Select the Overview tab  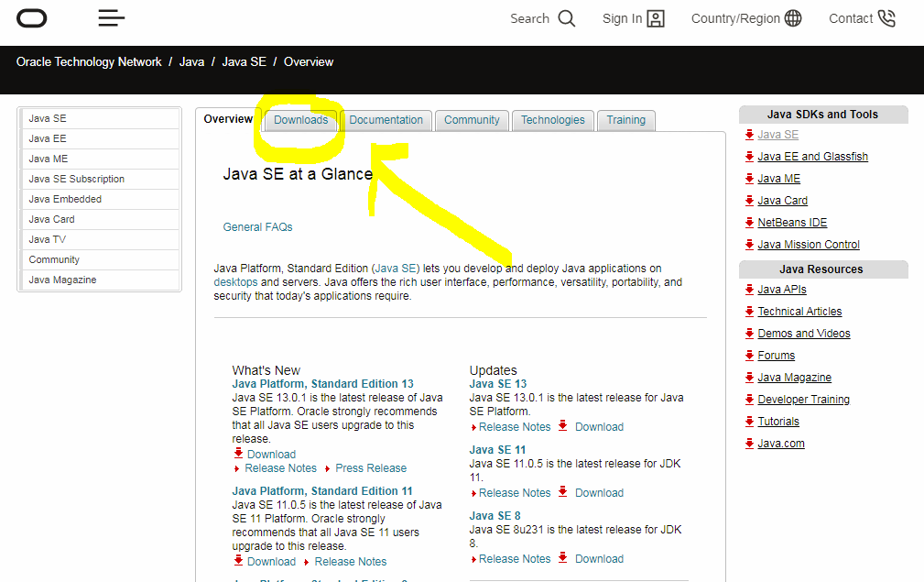pos(228,119)
